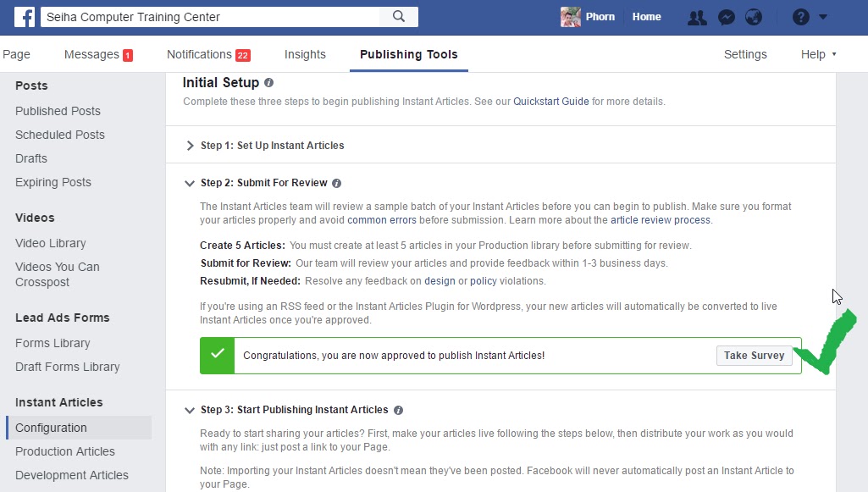Click info icon next to Submit For Review

(336, 183)
